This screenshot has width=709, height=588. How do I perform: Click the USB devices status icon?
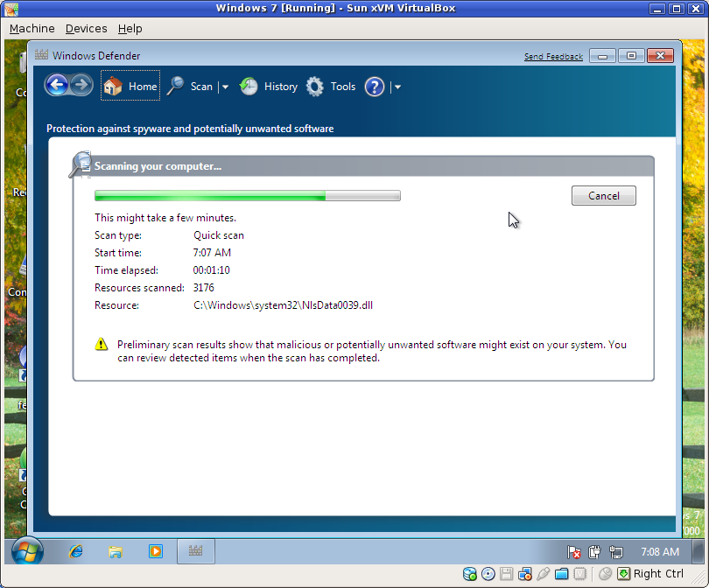coord(544,574)
